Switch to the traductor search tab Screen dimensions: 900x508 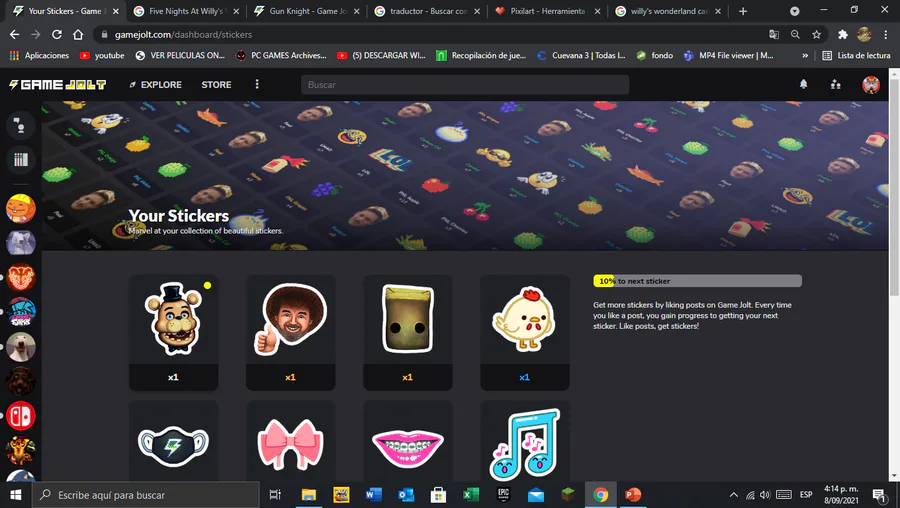(x=425, y=11)
